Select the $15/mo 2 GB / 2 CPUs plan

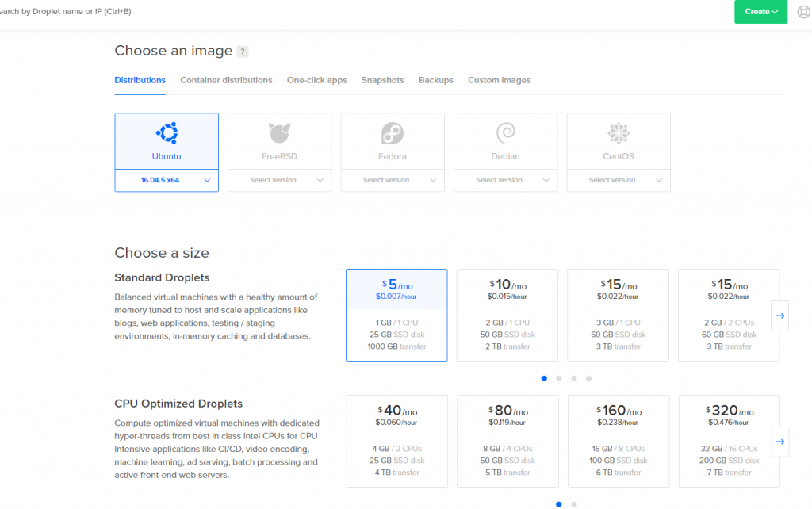[x=729, y=315]
